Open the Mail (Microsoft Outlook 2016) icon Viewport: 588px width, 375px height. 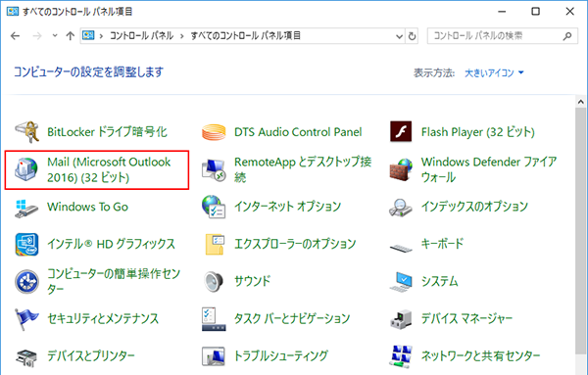pos(26,169)
